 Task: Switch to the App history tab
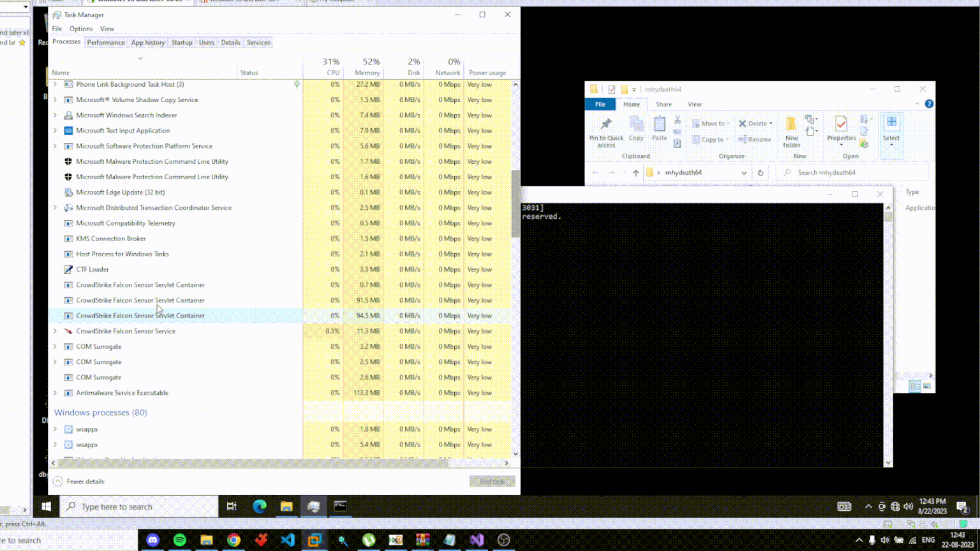148,43
